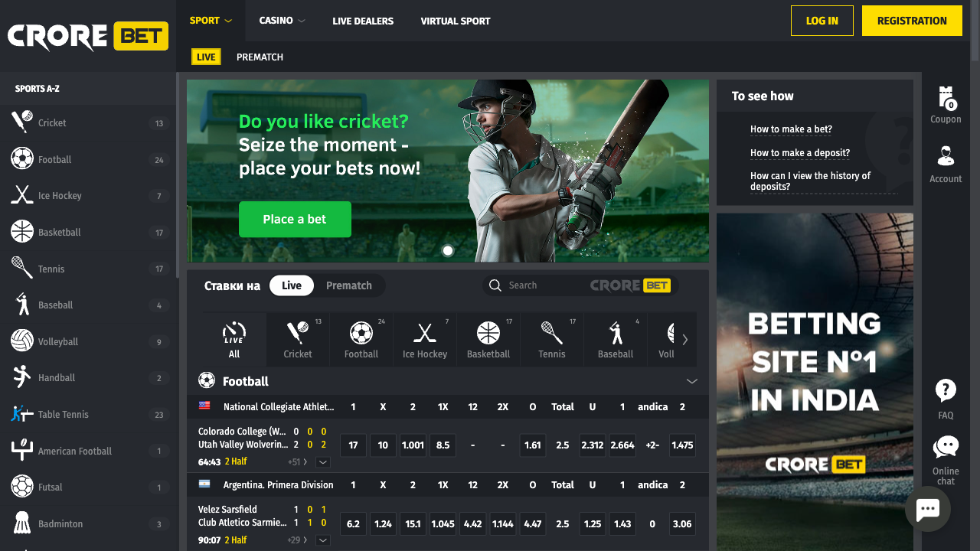Open the How to make a deposit link

coord(800,153)
